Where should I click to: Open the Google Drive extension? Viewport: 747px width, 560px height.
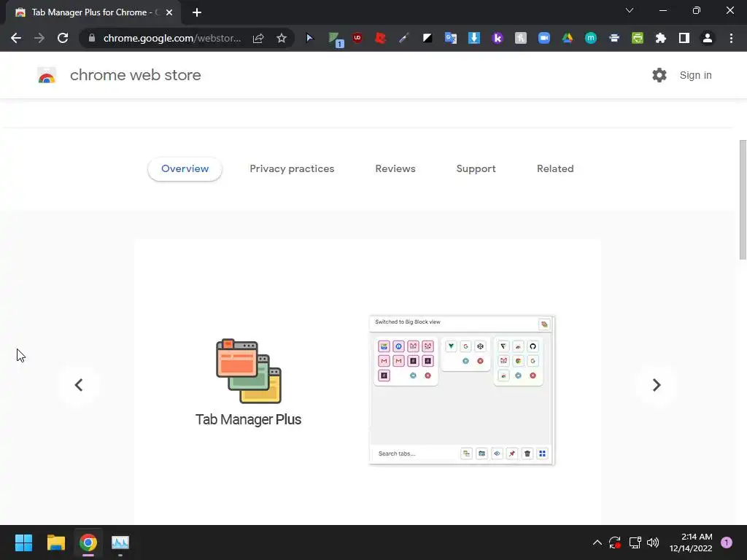click(x=568, y=38)
